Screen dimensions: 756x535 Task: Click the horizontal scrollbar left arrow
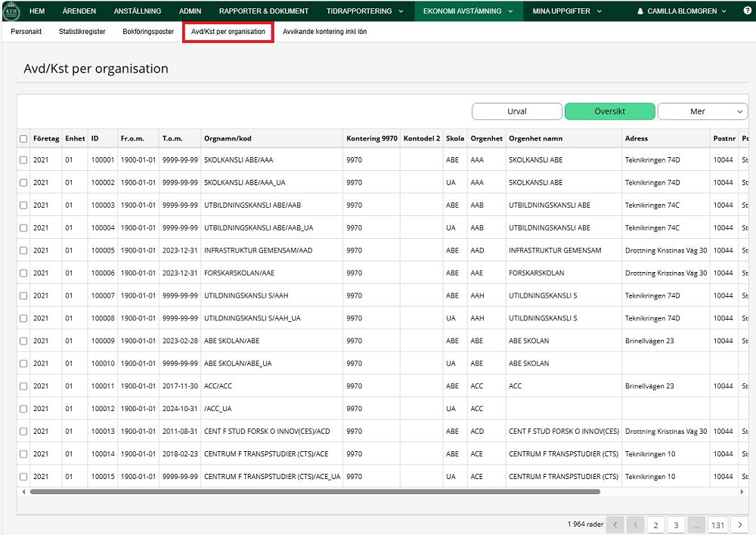(23, 491)
